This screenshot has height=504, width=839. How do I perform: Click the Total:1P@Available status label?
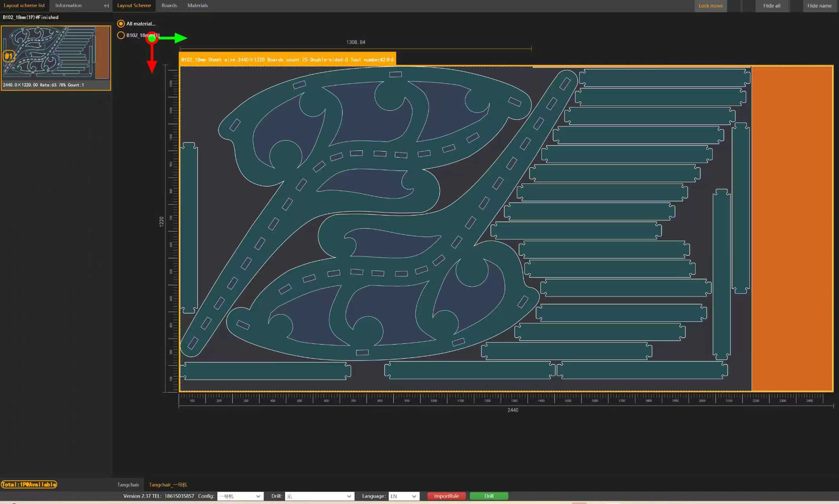29,485
